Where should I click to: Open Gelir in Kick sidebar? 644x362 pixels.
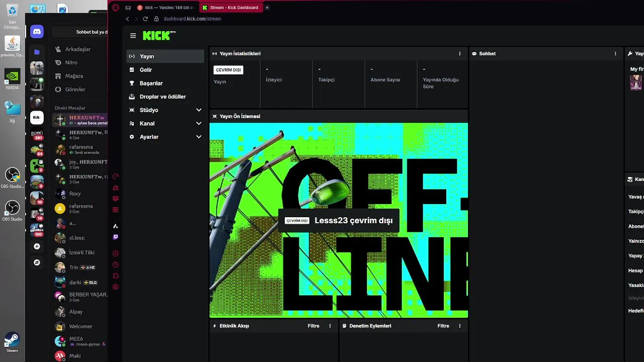(165, 70)
